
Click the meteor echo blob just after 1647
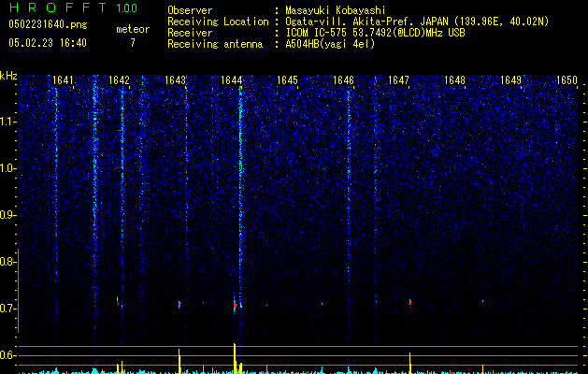(410, 301)
